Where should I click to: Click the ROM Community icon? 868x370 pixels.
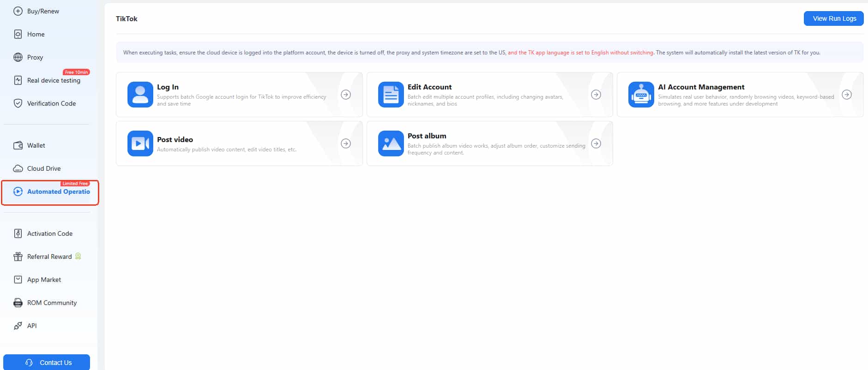(x=18, y=303)
